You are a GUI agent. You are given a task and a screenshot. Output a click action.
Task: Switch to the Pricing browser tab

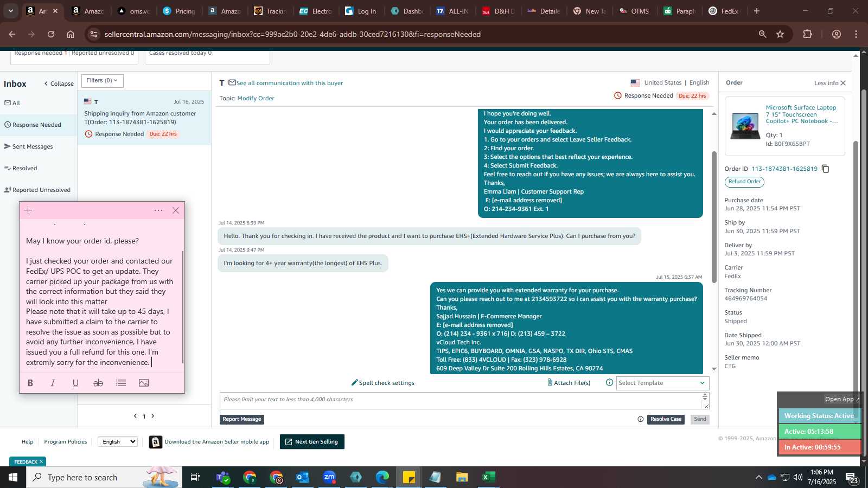179,11
